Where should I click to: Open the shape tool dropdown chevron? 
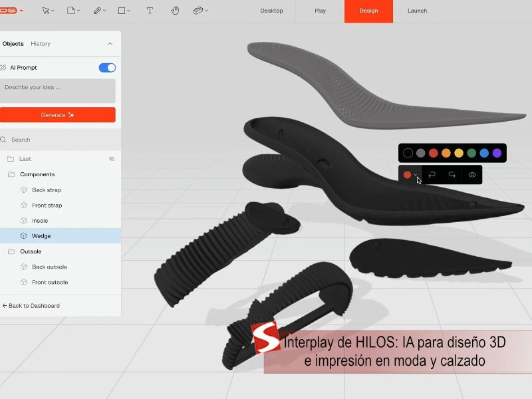(x=128, y=10)
